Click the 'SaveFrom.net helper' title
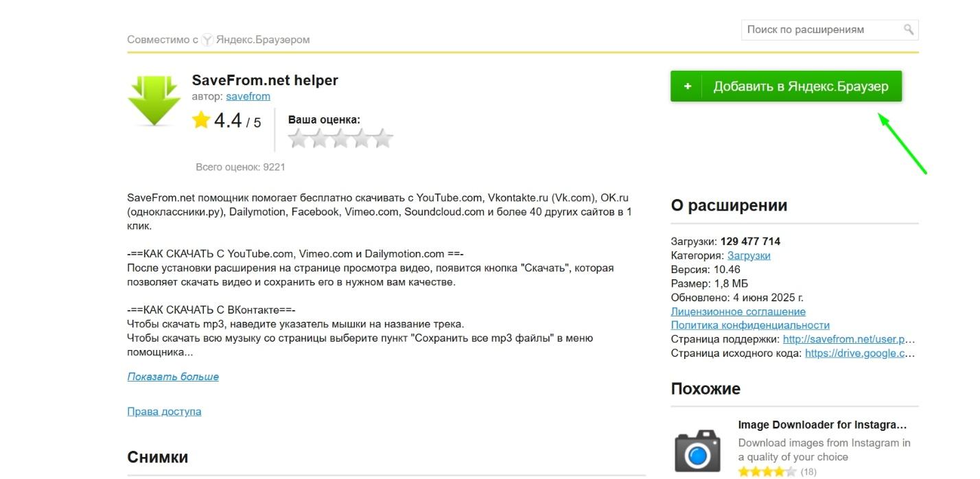Screen dimensions: 980x479 265,80
